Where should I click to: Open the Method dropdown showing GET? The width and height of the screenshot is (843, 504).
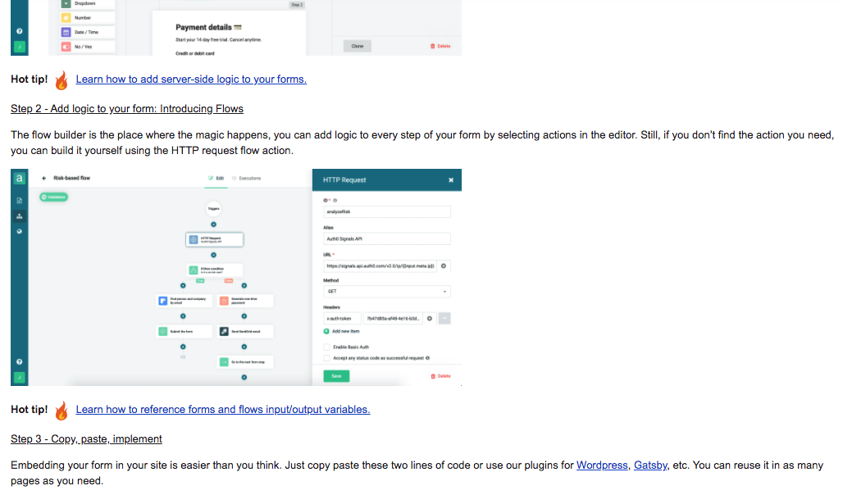[x=386, y=292]
